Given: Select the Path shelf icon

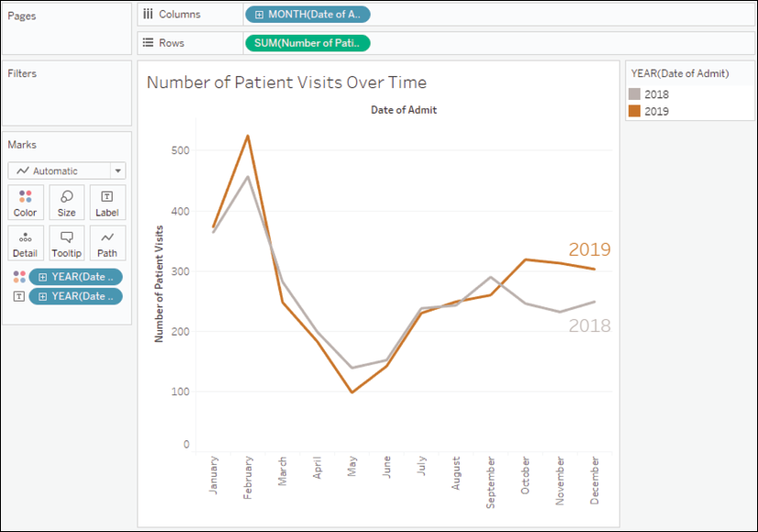Looking at the screenshot, I should click(107, 242).
